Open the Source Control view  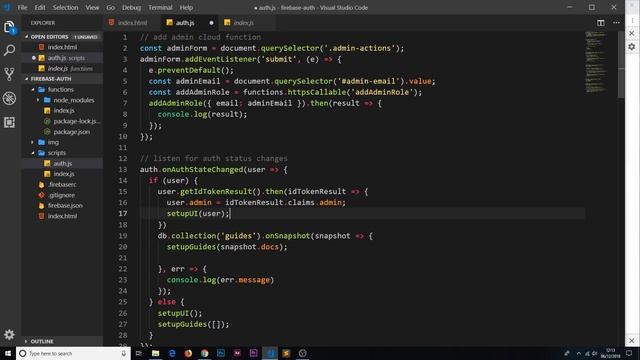(9, 74)
